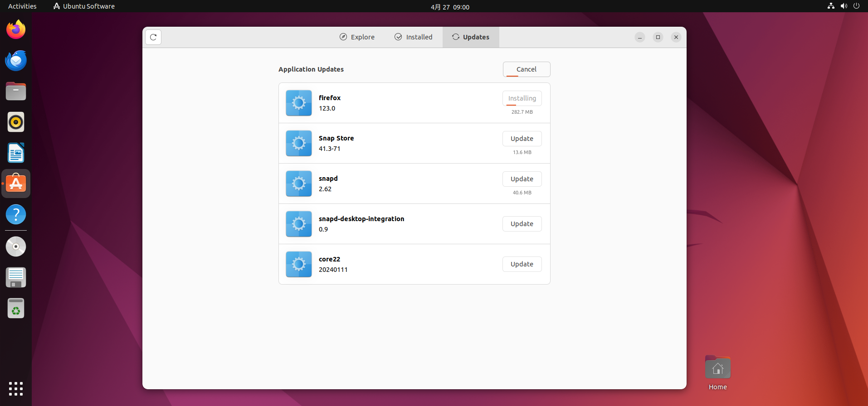The image size is (868, 406).
Task: Open the floppy-style drive icon in dock
Action: point(16,277)
